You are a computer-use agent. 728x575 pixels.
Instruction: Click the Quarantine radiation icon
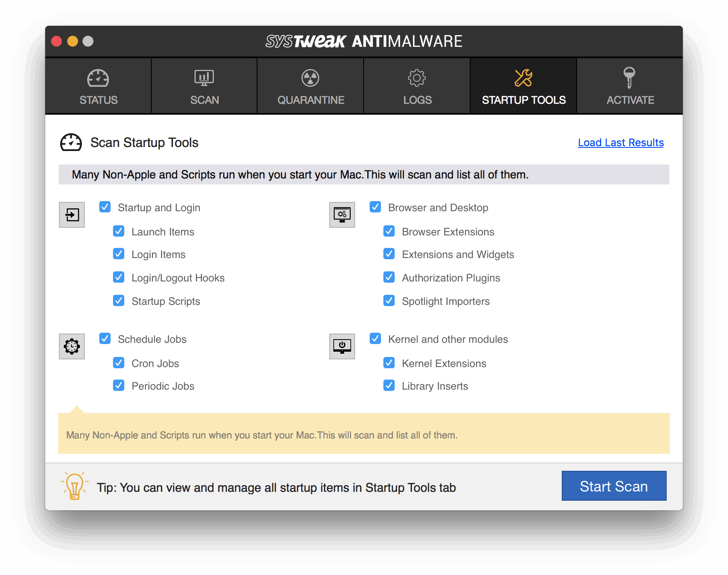(310, 78)
